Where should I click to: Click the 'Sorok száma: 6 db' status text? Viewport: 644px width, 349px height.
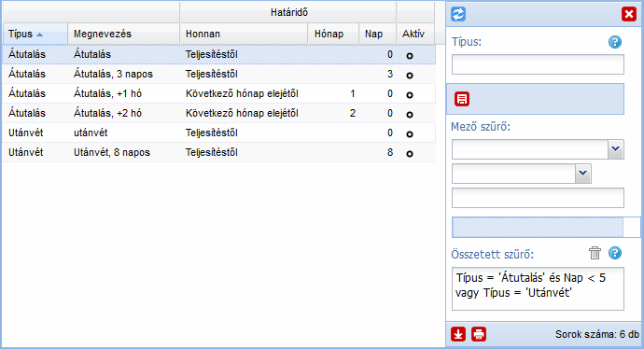point(597,334)
